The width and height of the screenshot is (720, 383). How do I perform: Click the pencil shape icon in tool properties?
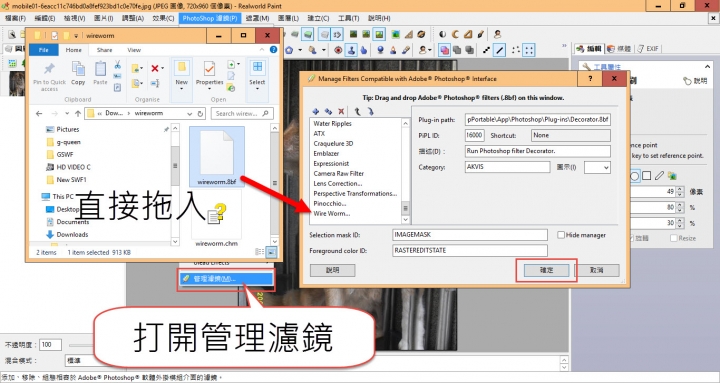click(659, 175)
